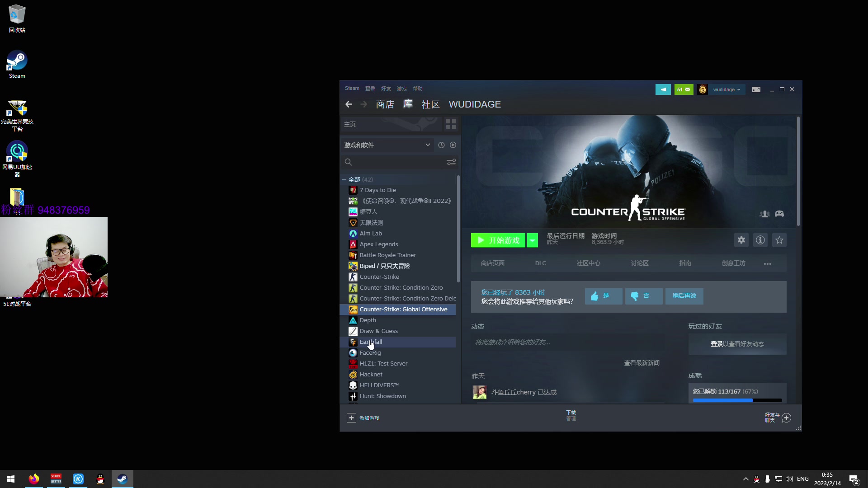Image resolution: width=868 pixels, height=488 pixels.
Task: Click the multiplayer friends icon on banner
Action: 764,214
